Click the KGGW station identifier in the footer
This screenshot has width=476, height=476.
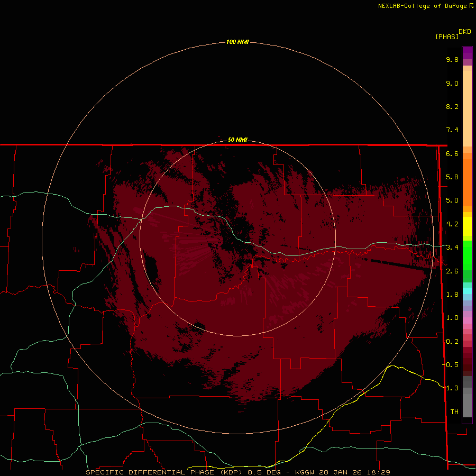click(x=305, y=472)
